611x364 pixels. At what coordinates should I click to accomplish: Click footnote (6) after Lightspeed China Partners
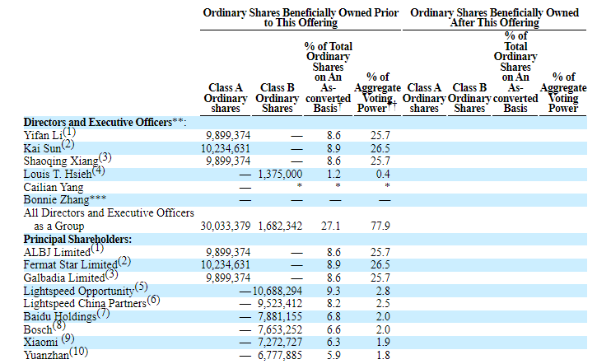pos(153,301)
